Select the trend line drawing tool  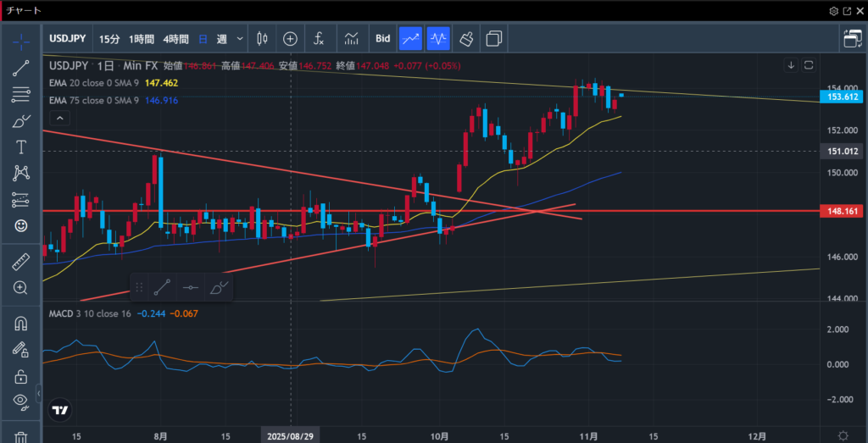click(x=21, y=69)
